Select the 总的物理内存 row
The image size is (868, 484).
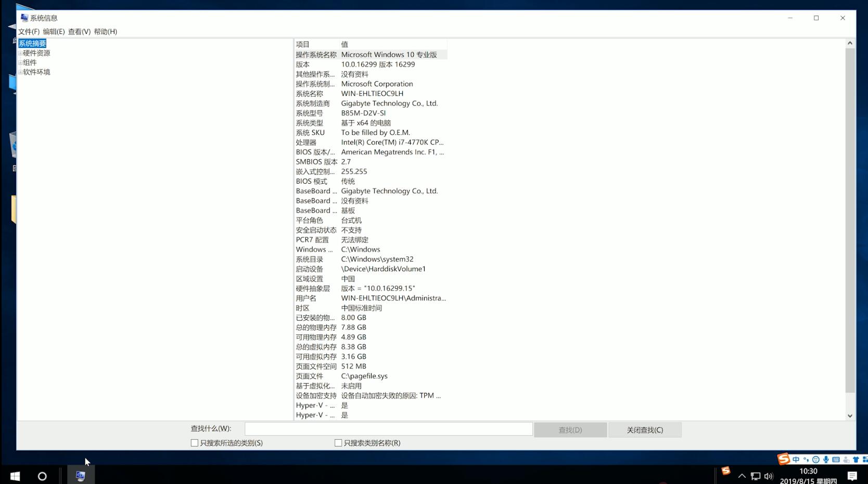coord(371,327)
